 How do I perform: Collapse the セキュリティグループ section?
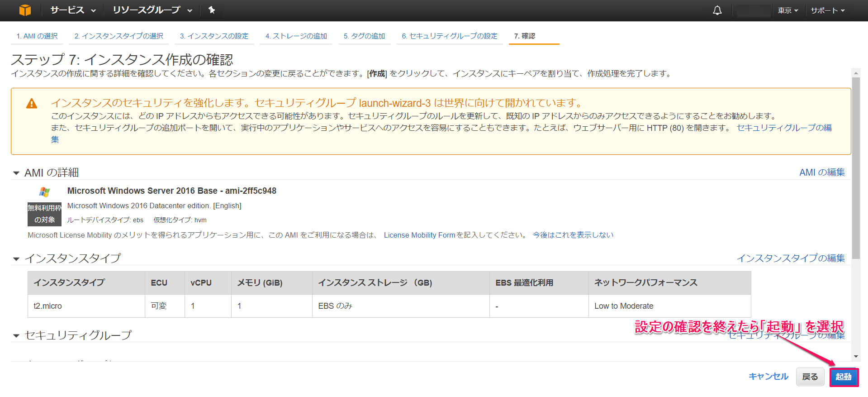(x=16, y=336)
